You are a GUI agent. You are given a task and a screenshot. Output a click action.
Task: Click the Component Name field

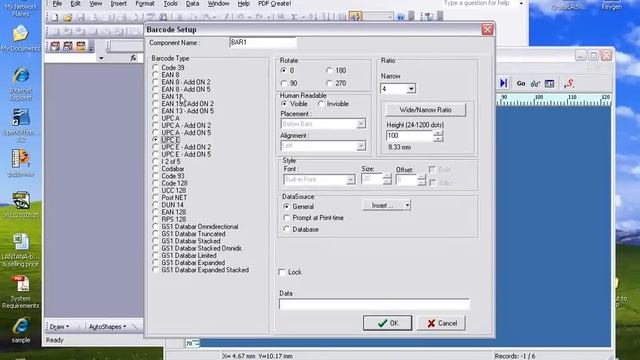tap(262, 42)
